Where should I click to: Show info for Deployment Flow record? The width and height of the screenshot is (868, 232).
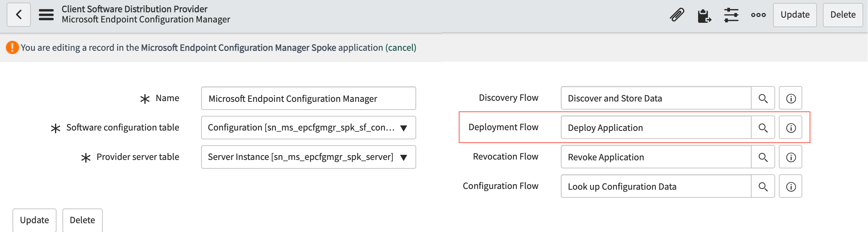tap(791, 128)
